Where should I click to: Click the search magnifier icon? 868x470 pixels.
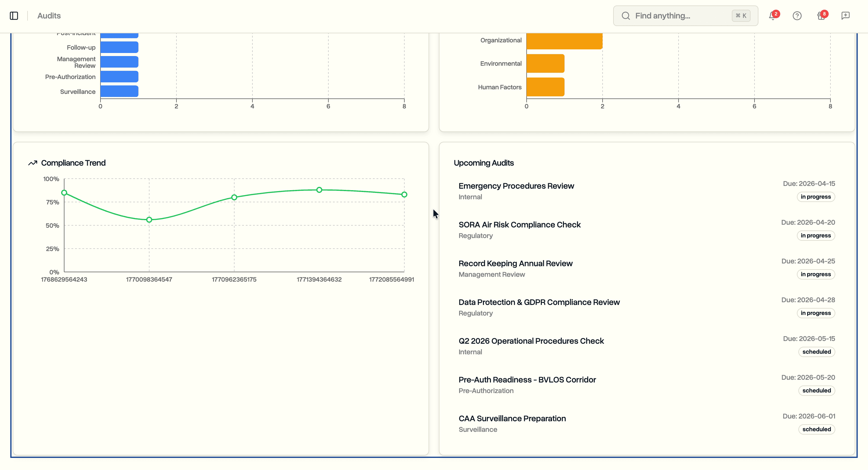coord(626,15)
